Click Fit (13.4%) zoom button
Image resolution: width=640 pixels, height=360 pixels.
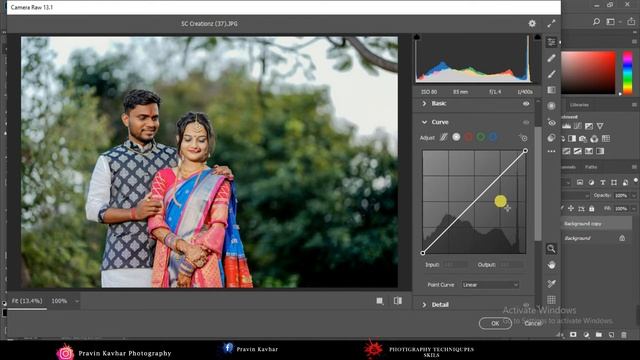click(27, 301)
